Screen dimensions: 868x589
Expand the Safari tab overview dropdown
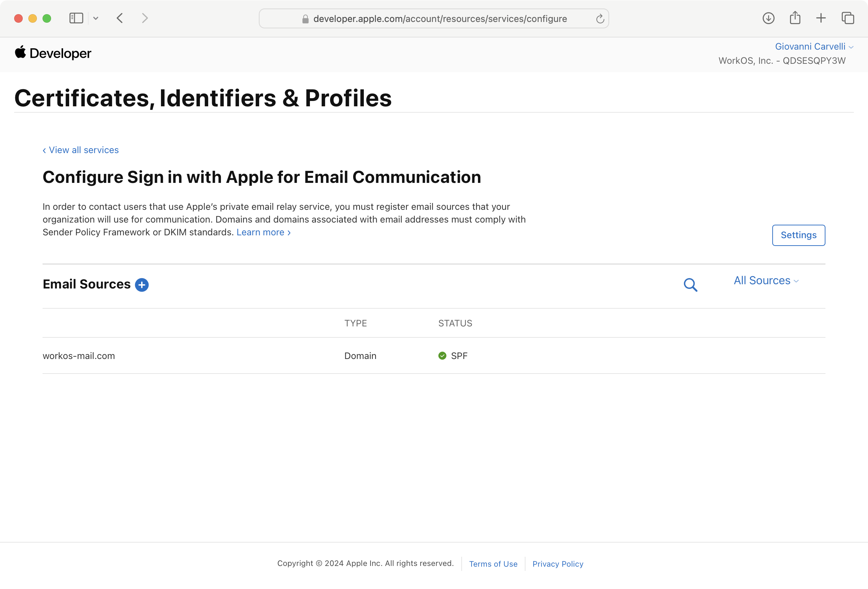(95, 18)
